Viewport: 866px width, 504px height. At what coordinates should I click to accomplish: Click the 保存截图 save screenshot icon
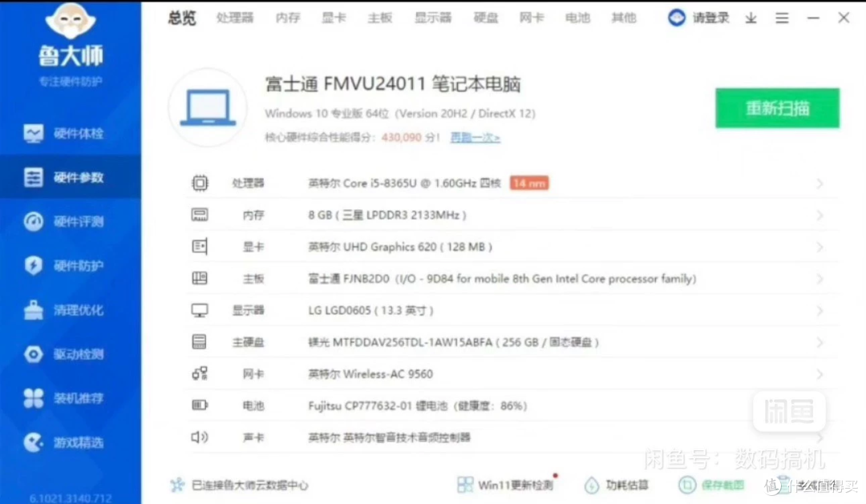[x=687, y=485]
